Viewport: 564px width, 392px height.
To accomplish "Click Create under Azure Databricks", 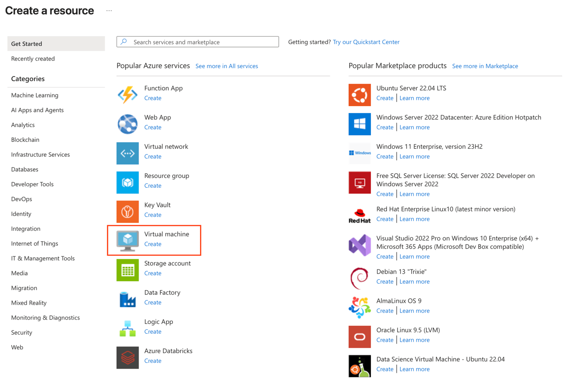I will click(153, 361).
